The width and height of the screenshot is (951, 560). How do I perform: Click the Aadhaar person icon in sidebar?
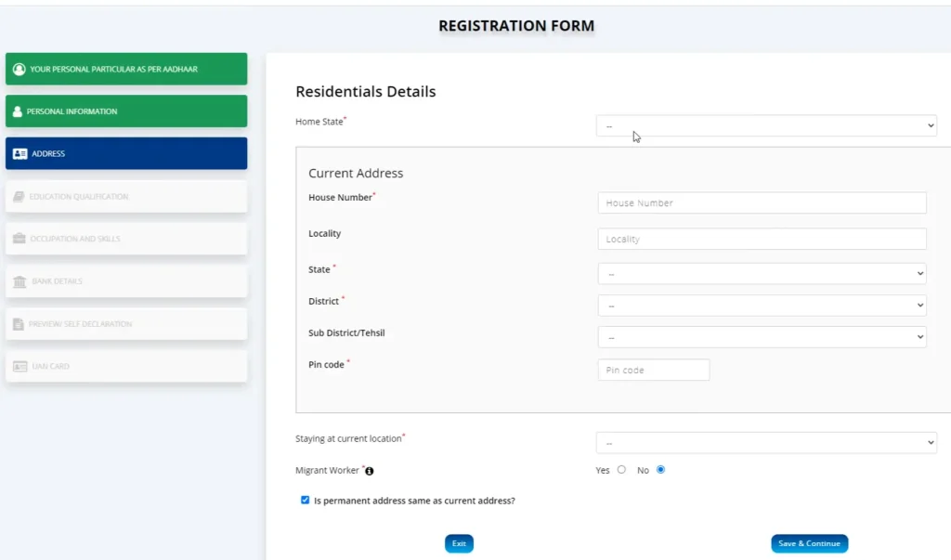[x=19, y=69]
